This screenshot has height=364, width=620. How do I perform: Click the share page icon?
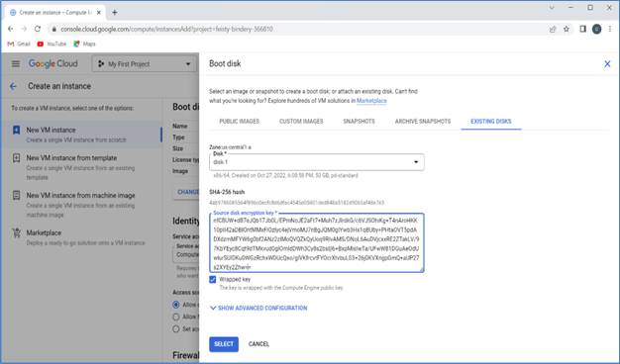553,29
